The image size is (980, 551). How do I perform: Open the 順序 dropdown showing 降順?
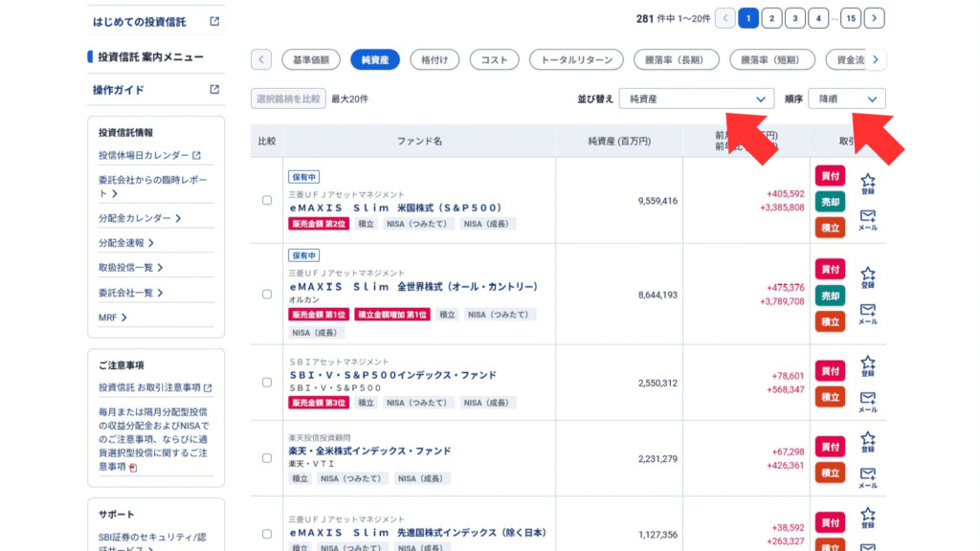[848, 98]
